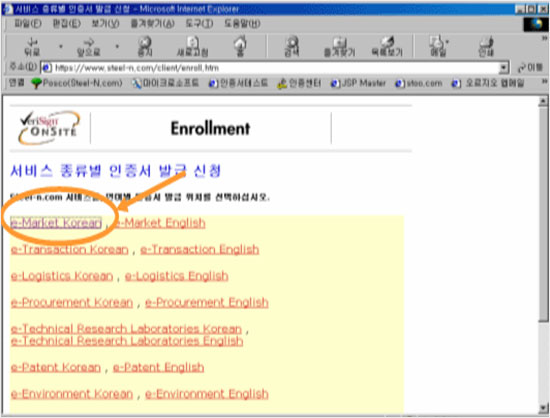This screenshot has height=418, width=550.
Task: Click the Posco(Steel-N.com) links bar shortcut
Action: [x=76, y=83]
